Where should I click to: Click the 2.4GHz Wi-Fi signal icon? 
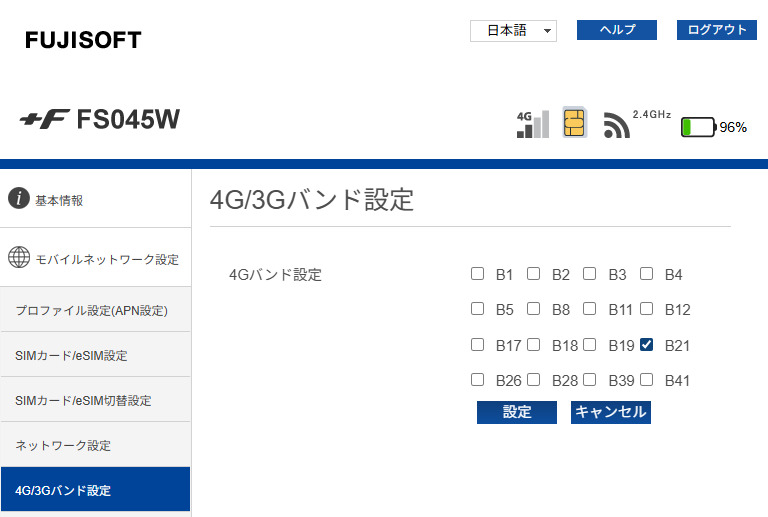pyautogui.click(x=617, y=125)
